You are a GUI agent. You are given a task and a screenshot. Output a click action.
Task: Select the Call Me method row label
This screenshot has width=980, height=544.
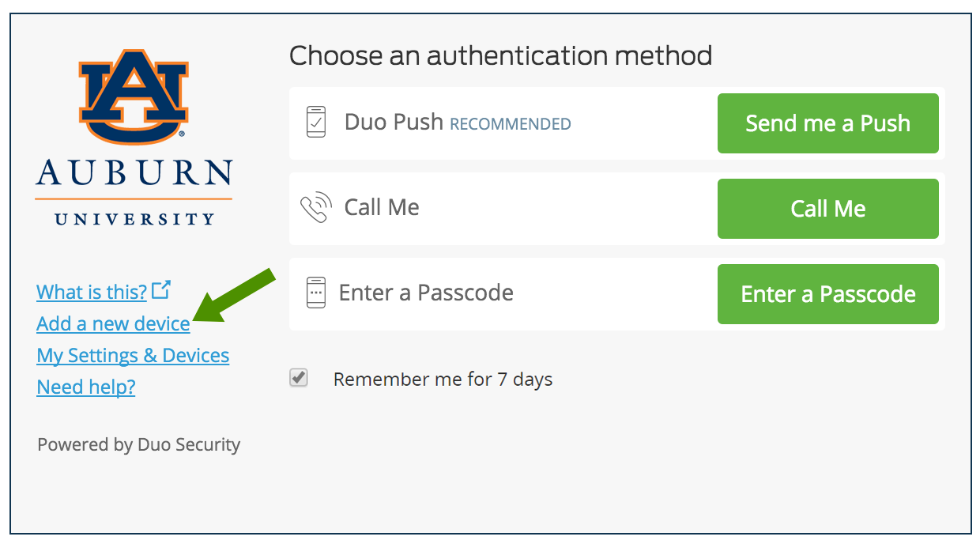pyautogui.click(x=382, y=207)
